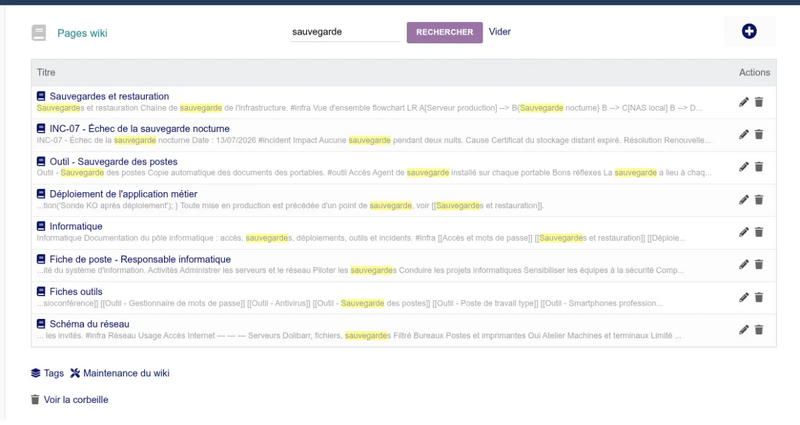Edit Fiche de poste - Responsable informatique
This screenshot has height=425, width=800.
(x=744, y=264)
